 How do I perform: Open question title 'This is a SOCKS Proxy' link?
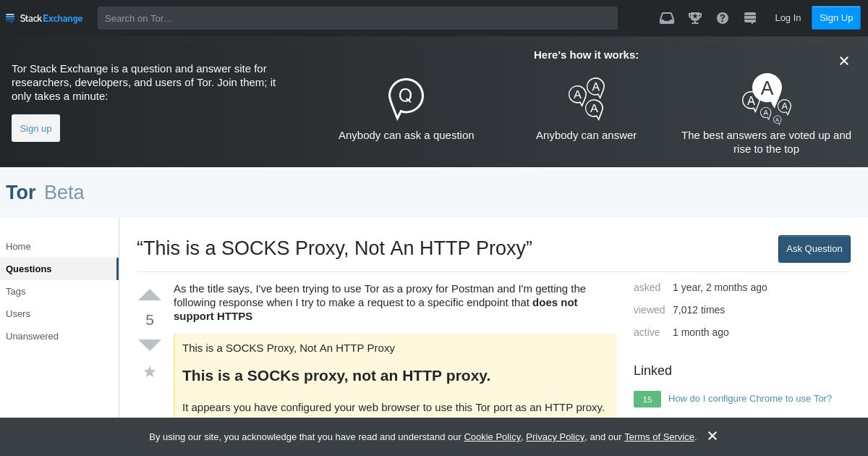[x=334, y=248]
